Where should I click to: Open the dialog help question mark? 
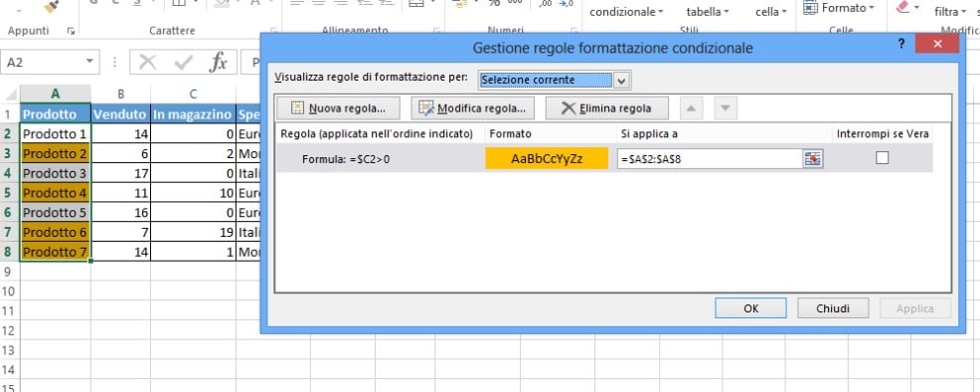pos(901,45)
